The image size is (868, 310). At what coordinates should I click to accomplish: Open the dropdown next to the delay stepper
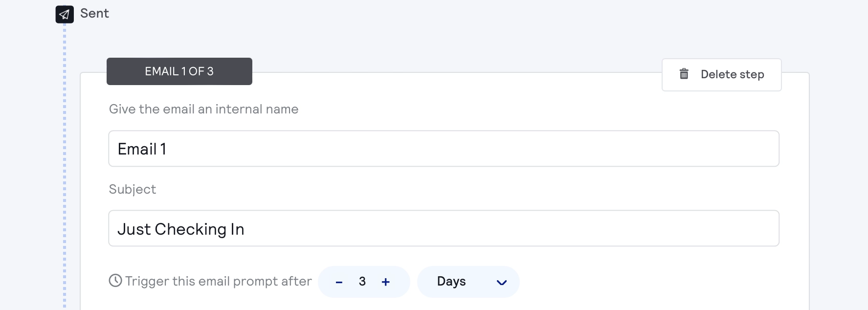[468, 282]
